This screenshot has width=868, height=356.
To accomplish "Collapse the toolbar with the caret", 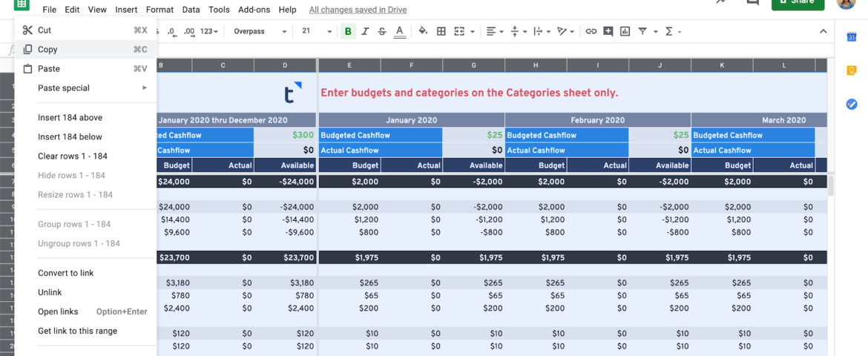I will 823,32.
